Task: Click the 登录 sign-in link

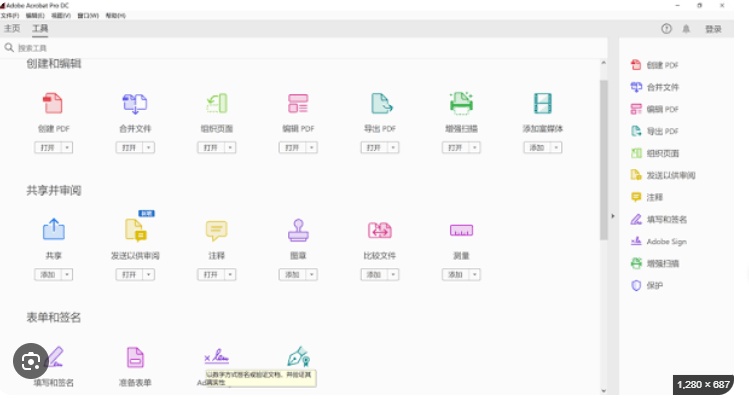Action: pyautogui.click(x=713, y=29)
